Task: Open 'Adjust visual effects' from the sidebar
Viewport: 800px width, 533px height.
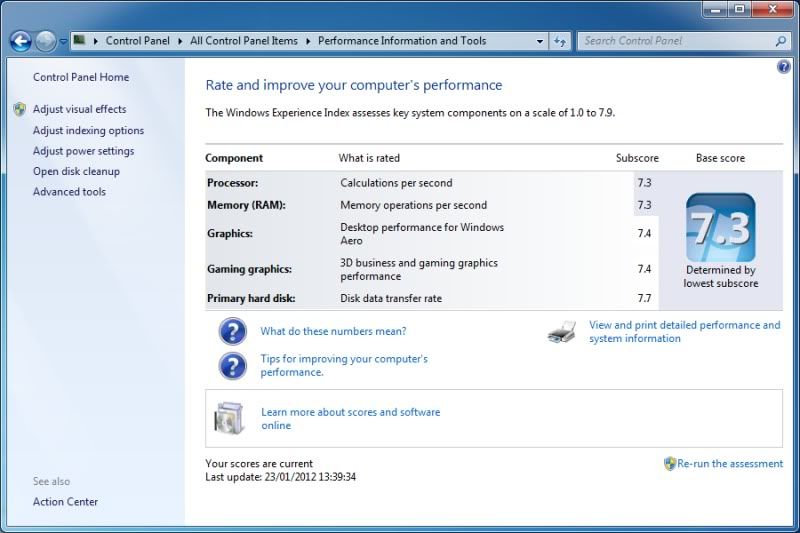Action: coord(79,109)
